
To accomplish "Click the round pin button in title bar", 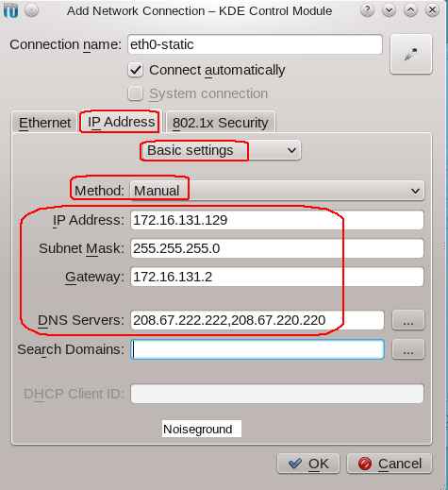I will (31, 10).
